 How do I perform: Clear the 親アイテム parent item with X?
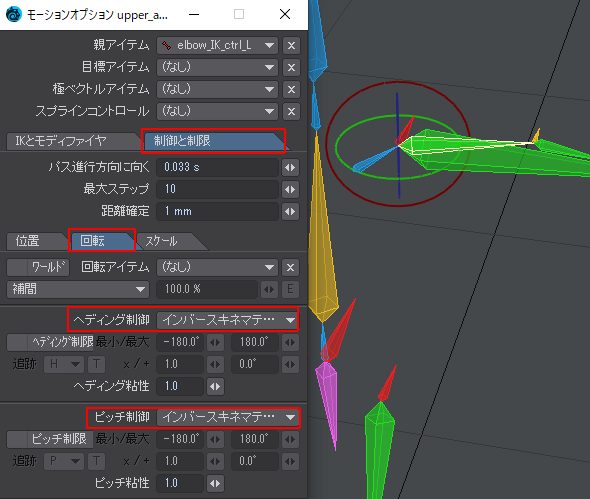[x=291, y=46]
